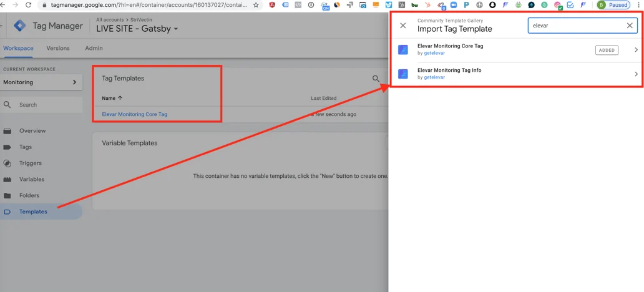
Task: Click the browser forward arrow
Action: tap(16, 5)
